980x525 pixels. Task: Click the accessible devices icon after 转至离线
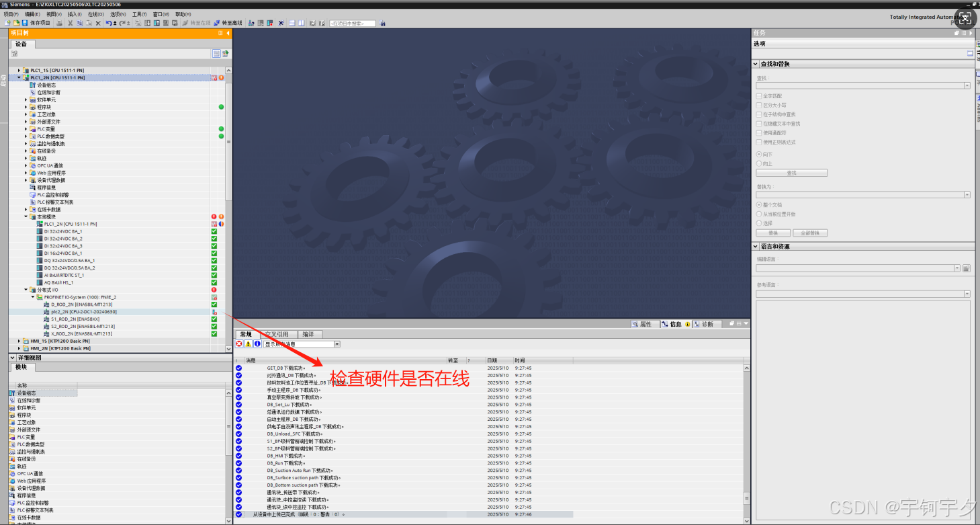(251, 23)
